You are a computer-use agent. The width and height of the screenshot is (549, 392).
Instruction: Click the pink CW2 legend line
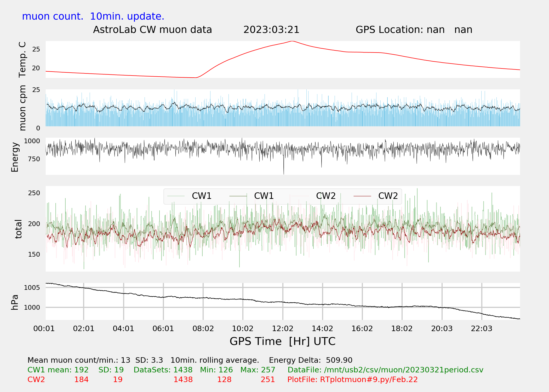tap(300, 196)
